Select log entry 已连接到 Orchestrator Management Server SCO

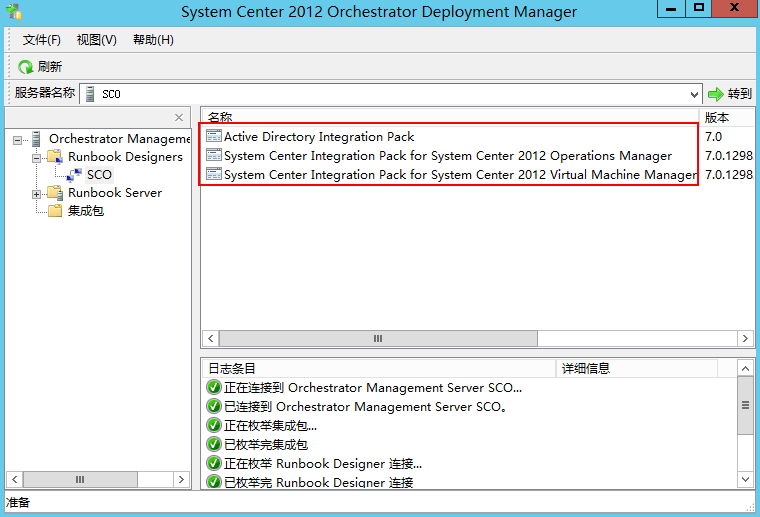(x=365, y=407)
